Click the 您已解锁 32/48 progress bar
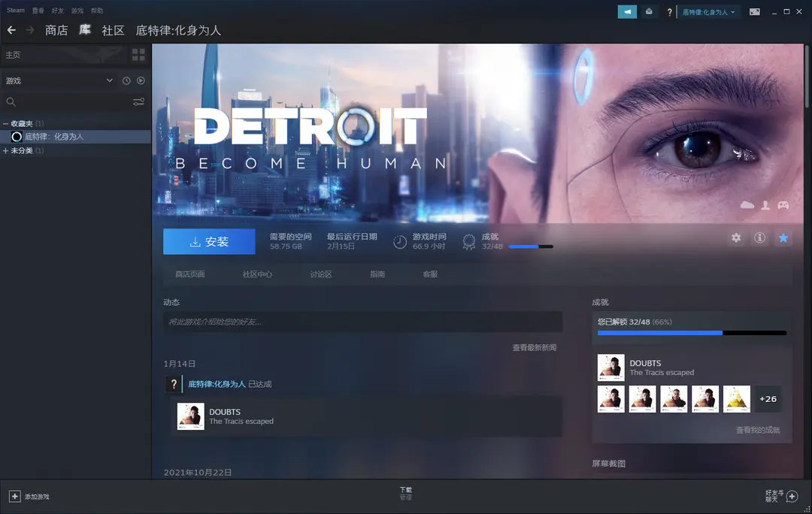The width and height of the screenshot is (812, 514). [x=692, y=334]
